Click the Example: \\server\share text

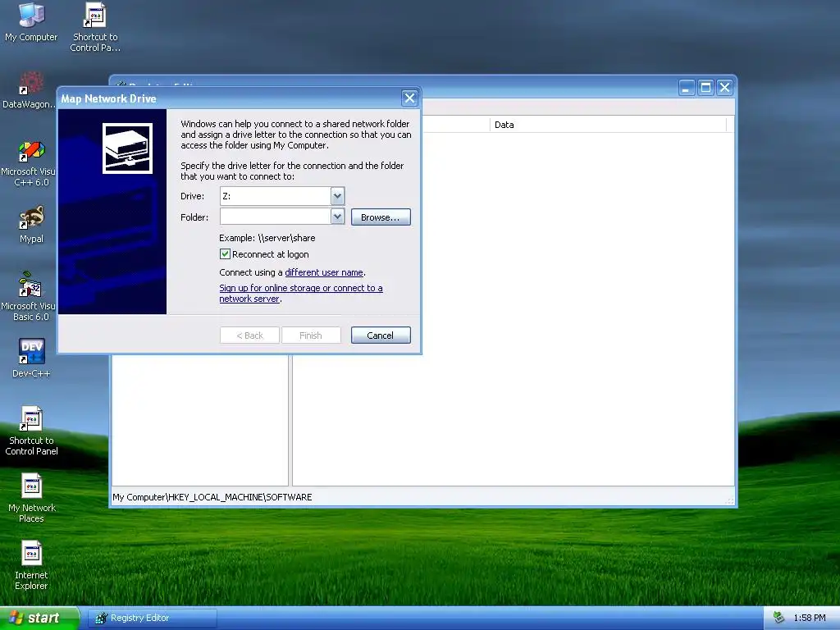[x=267, y=238]
